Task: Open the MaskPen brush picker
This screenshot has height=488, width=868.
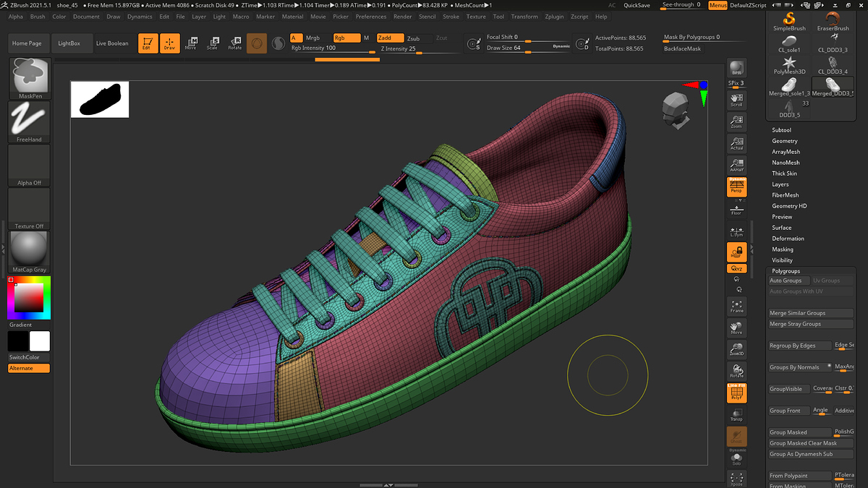Action: (29, 79)
